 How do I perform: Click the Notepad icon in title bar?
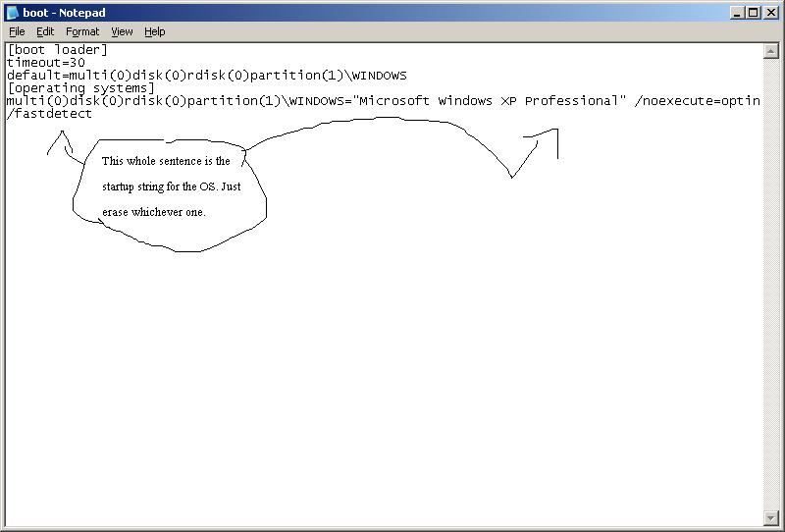coord(12,13)
